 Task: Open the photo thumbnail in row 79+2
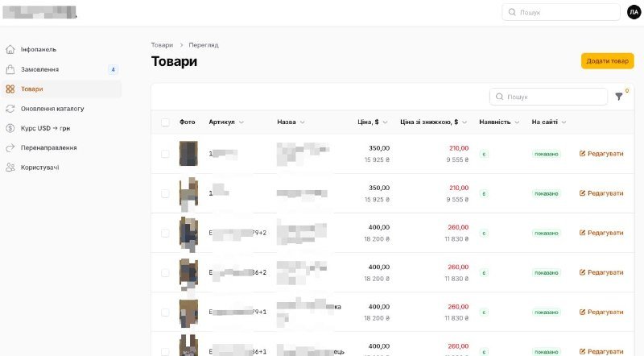click(x=188, y=234)
